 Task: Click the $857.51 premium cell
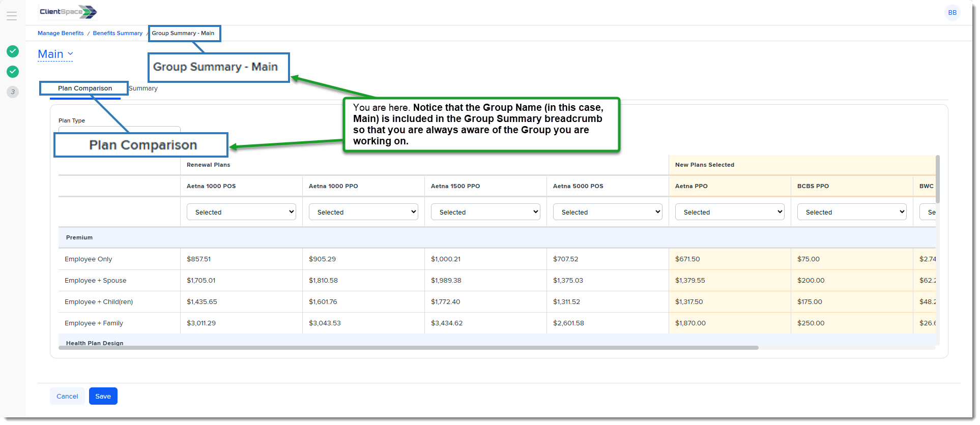click(241, 259)
